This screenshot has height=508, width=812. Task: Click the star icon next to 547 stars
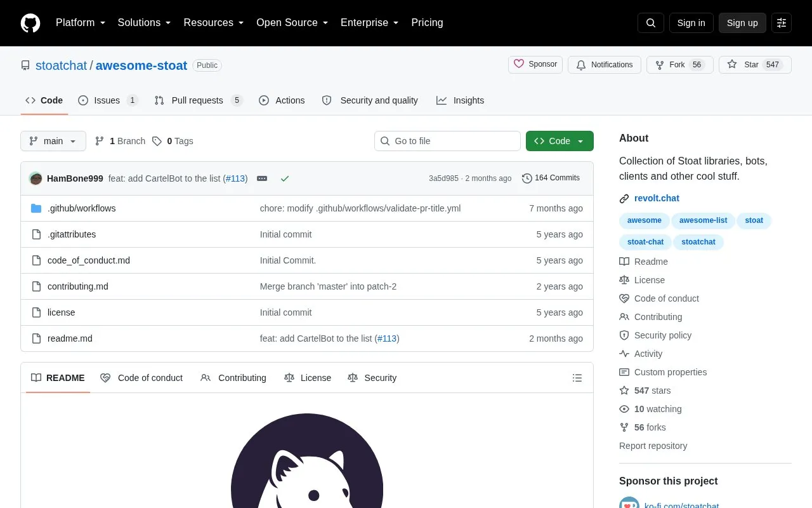pyautogui.click(x=624, y=391)
